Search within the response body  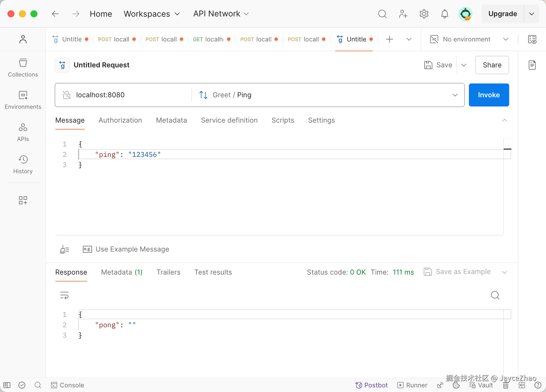(x=495, y=295)
